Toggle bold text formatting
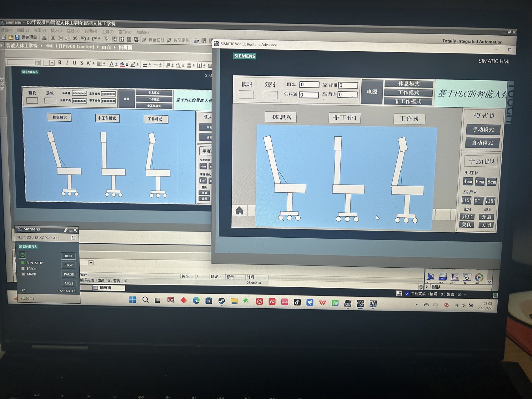532x399 pixels. pos(60,63)
